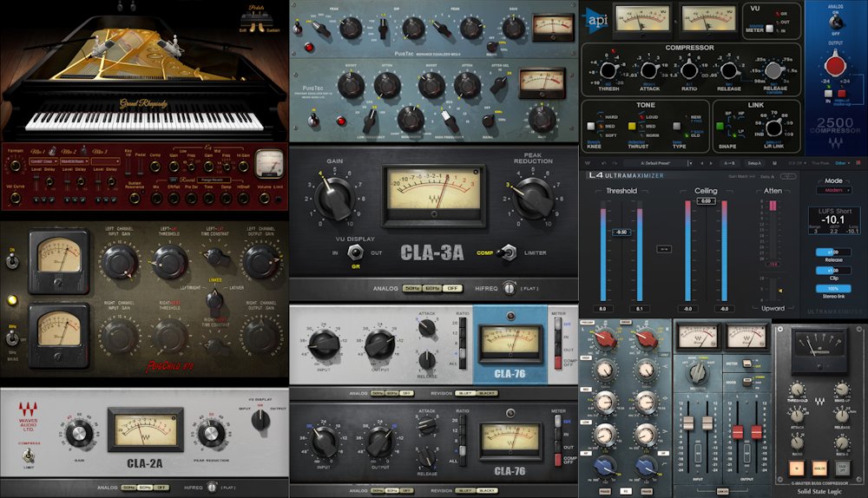Toggle the API 2500 Analog on/off switch
The width and height of the screenshot is (868, 498).
tap(837, 23)
